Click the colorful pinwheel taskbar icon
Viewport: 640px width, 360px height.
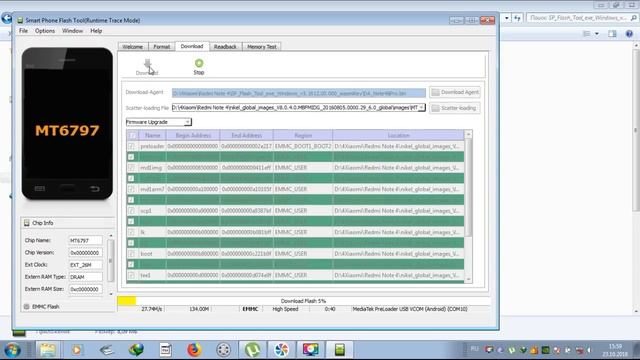coord(281,350)
